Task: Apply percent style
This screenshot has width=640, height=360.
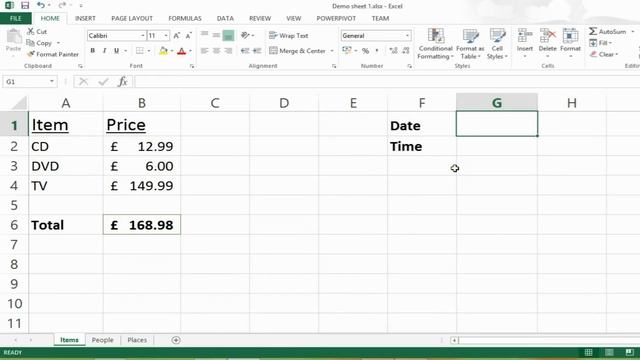Action: (x=365, y=51)
